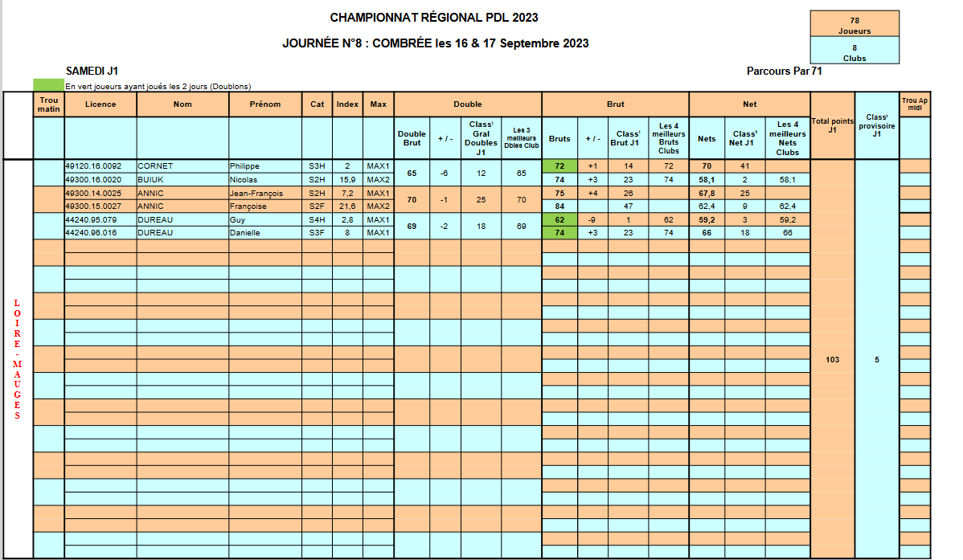Click the Brut section header
Screen dimensions: 963x560
[x=616, y=104]
